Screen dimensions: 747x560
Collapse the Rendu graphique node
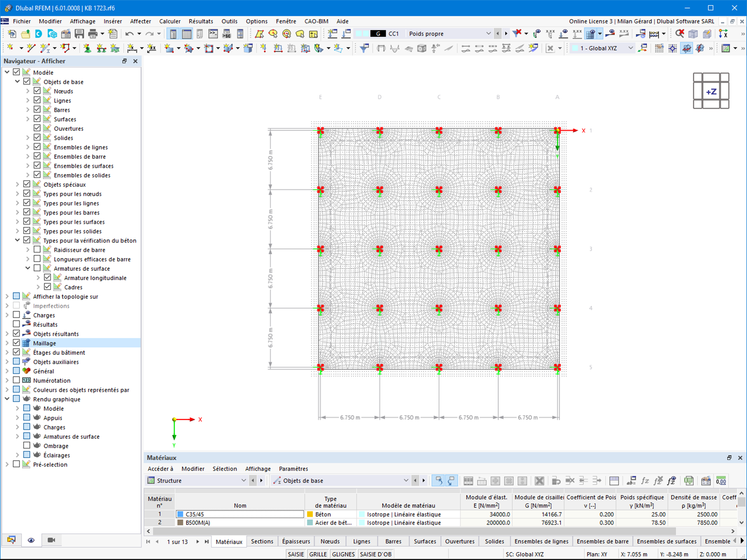[x=7, y=399]
